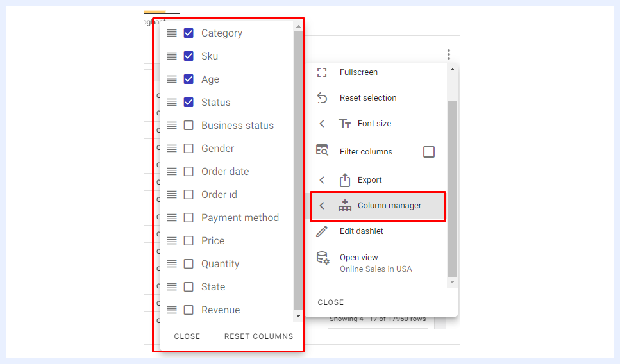Grab the drag handle for Order date
The image size is (620, 364).
(x=172, y=172)
